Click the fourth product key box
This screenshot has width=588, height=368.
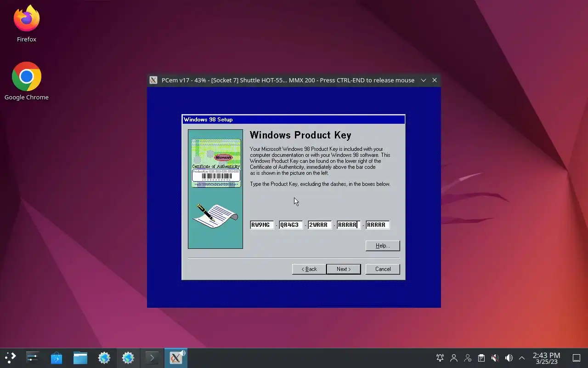349,225
